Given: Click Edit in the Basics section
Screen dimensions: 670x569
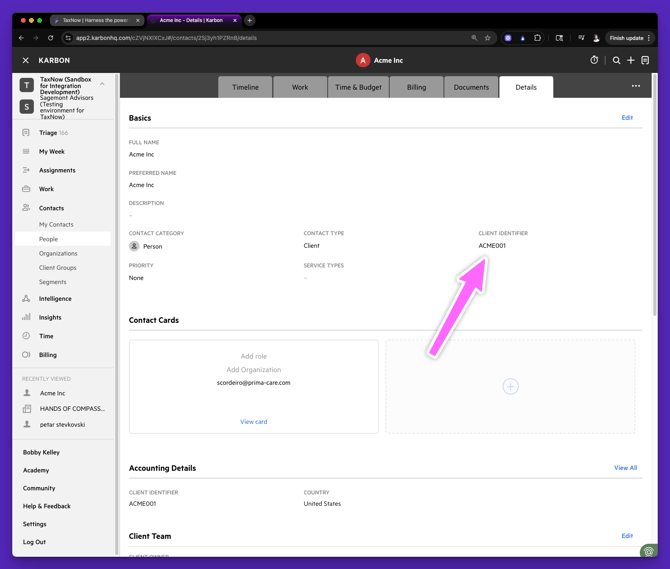Looking at the screenshot, I should (x=627, y=117).
